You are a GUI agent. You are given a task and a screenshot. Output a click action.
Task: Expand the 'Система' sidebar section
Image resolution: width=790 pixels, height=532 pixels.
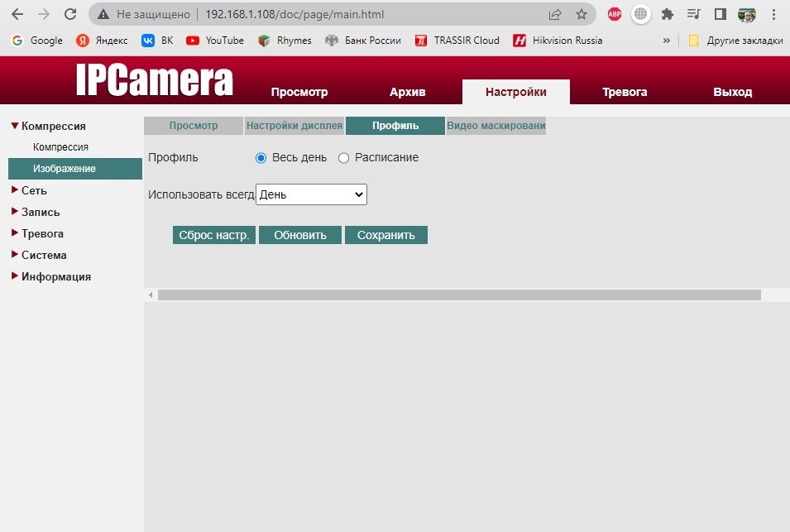pos(43,255)
